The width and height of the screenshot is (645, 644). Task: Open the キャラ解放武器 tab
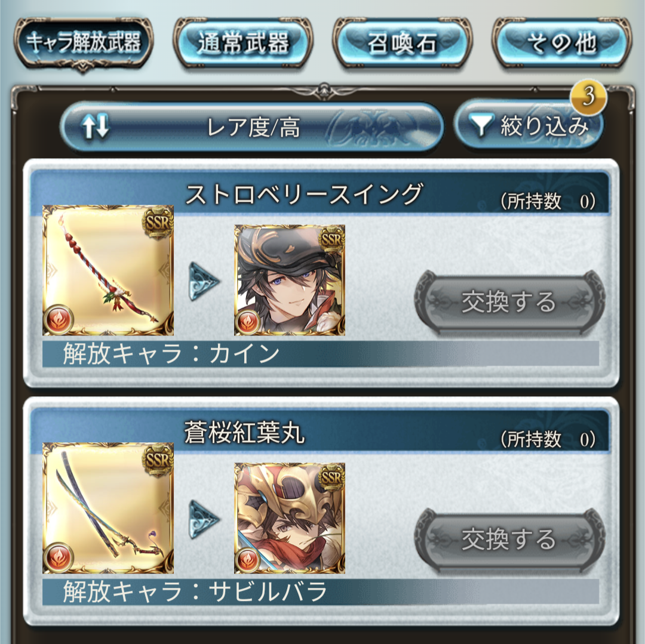pyautogui.click(x=84, y=43)
